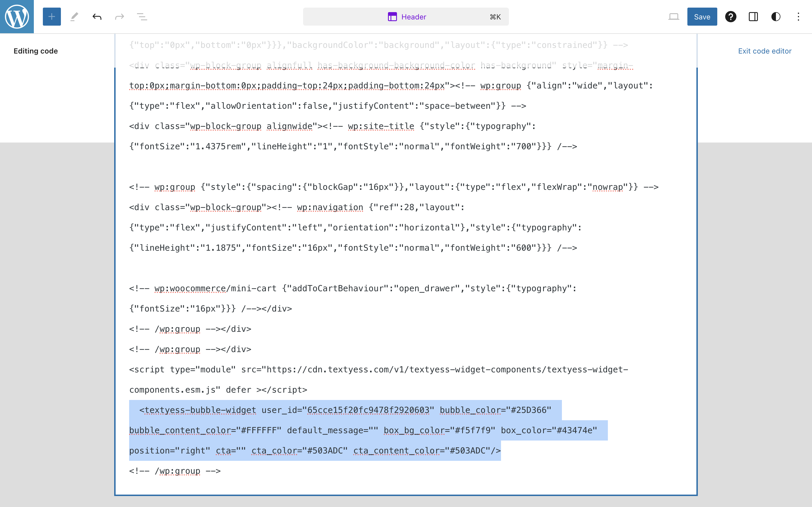Click the WordPress logo icon
812x507 pixels.
point(17,16)
